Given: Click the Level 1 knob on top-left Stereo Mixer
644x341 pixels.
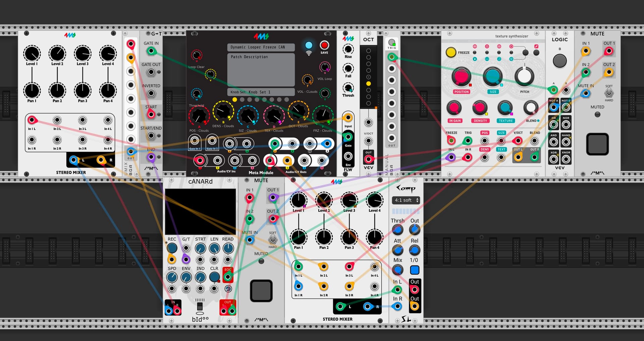Looking at the screenshot, I should click(32, 54).
